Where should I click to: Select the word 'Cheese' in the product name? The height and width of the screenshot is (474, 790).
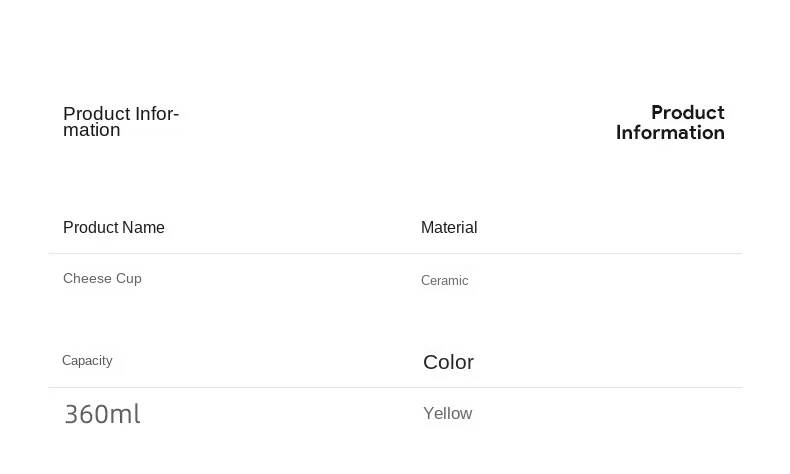[x=87, y=279]
